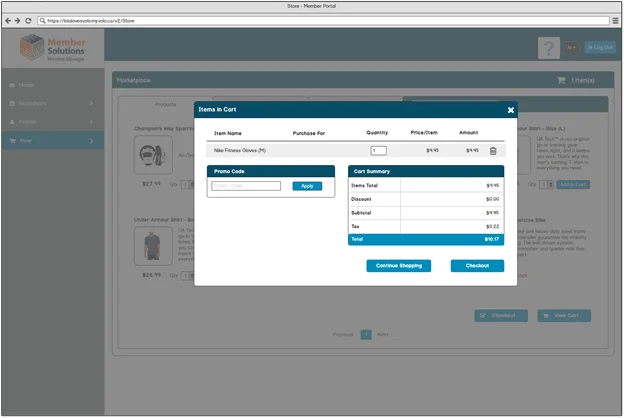The height and width of the screenshot is (418, 624).
Task: Click the 'Quantity' column header
Action: coord(377,133)
